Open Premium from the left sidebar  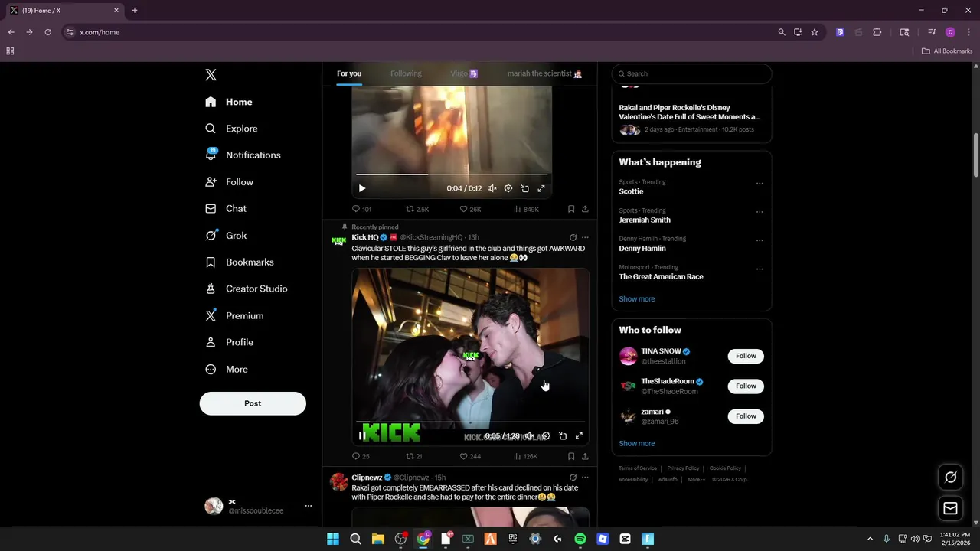tap(234, 315)
